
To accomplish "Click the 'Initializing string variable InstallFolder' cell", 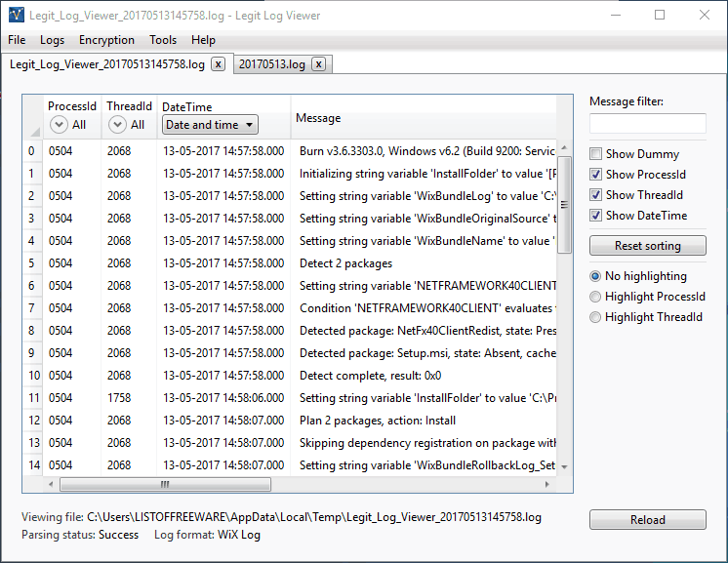I will click(x=424, y=174).
